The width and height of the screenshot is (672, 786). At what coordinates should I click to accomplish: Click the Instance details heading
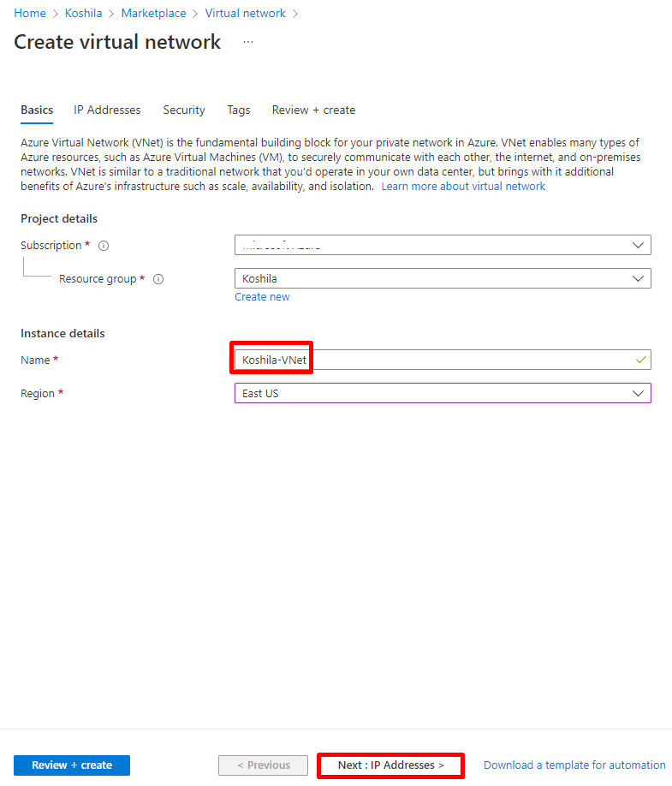62,334
